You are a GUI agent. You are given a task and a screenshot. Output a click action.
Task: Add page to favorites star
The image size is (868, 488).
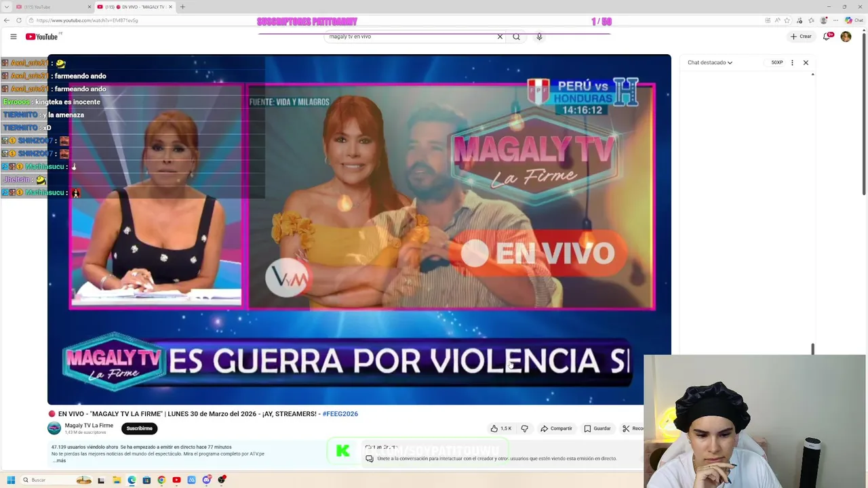click(x=787, y=20)
